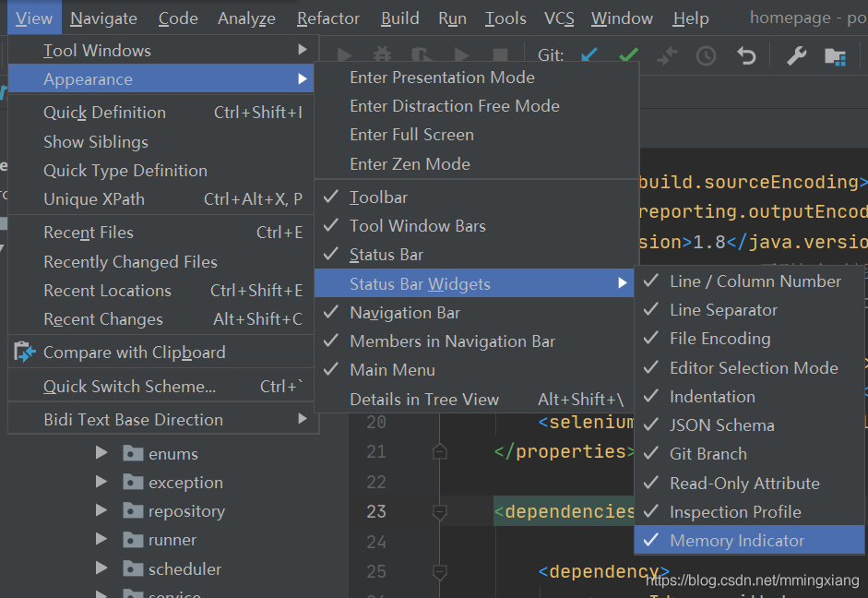868x598 pixels.
Task: Click the scheduler folder icon
Action: pos(133,568)
